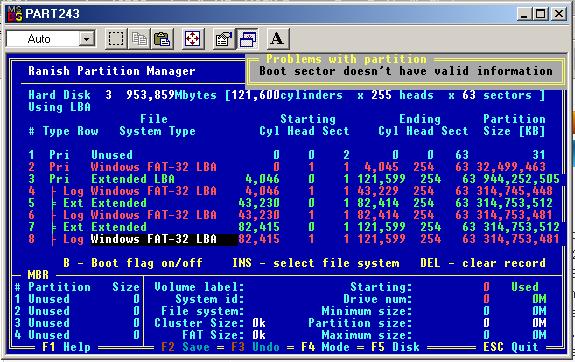
Task: Select row 1 'Unused' partition entry
Action: pos(286,155)
